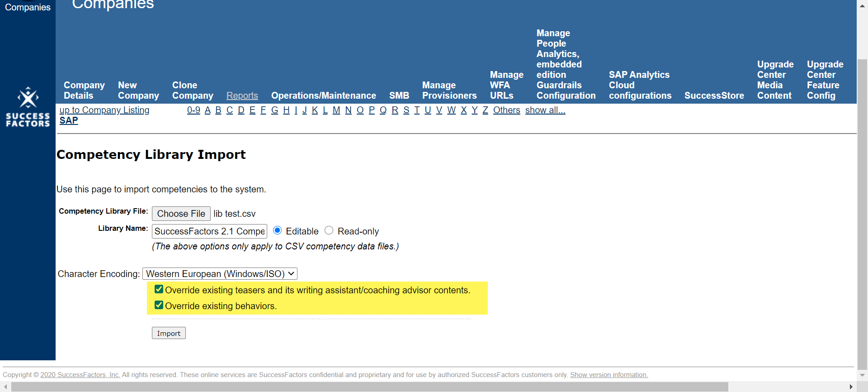Filter companies by letter X
The height and width of the screenshot is (392, 868).
click(463, 110)
